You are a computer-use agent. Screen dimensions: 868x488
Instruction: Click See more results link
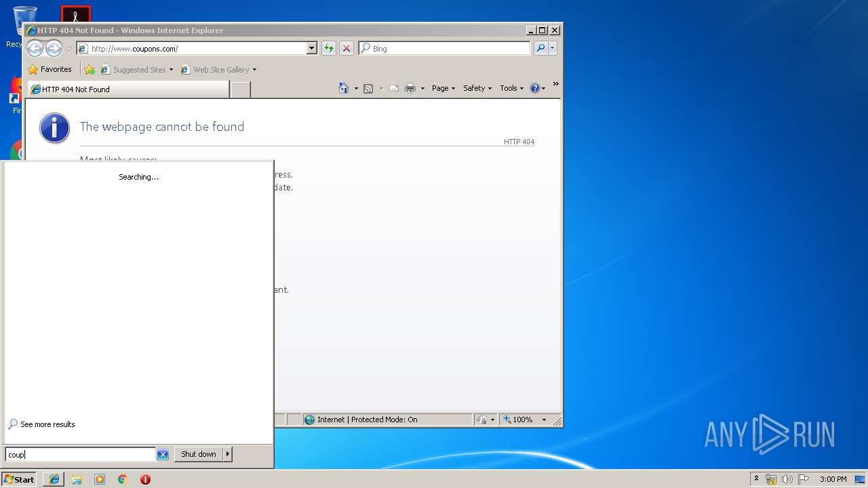coord(42,424)
